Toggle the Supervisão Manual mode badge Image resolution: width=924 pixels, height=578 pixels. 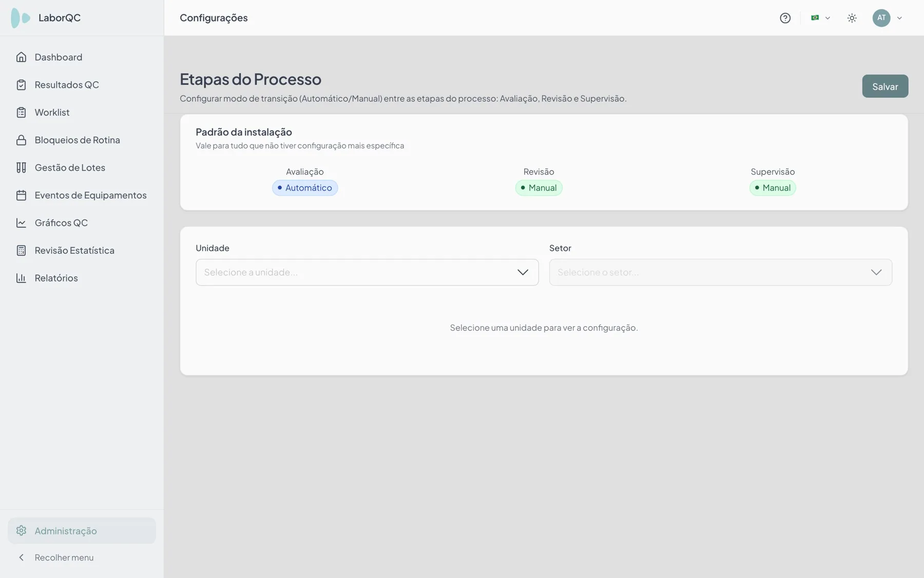point(773,188)
